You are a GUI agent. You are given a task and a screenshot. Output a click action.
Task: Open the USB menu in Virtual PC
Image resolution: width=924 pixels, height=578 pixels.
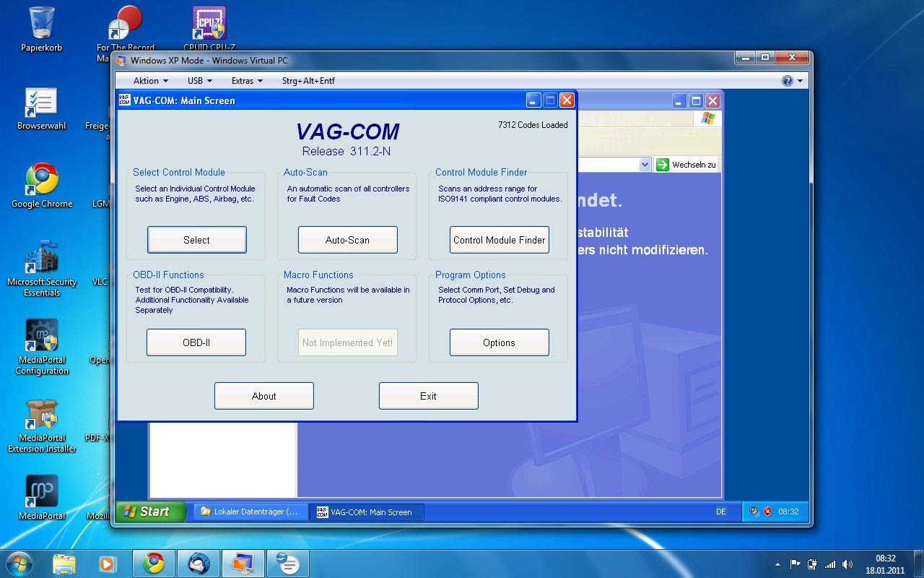pos(199,81)
